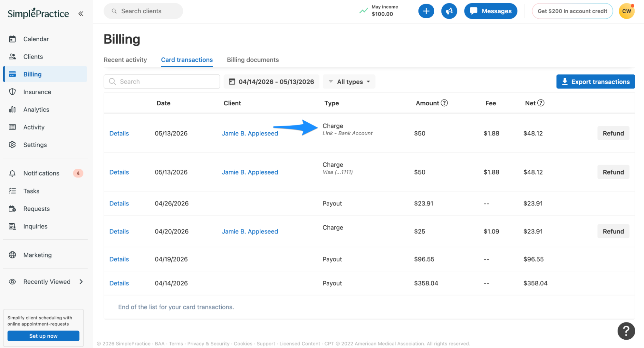Open Details for 04/26/2026 payout
The width and height of the screenshot is (644, 348).
(x=119, y=203)
